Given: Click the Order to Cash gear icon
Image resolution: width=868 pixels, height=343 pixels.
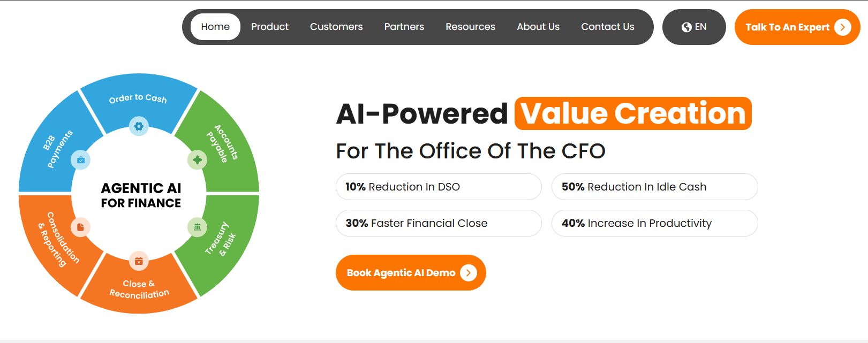Looking at the screenshot, I should [139, 126].
